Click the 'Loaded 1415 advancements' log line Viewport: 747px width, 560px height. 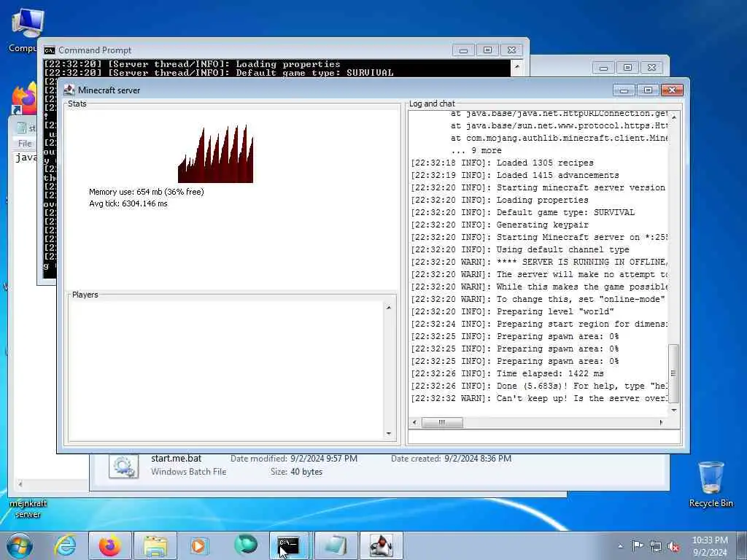[x=515, y=175]
